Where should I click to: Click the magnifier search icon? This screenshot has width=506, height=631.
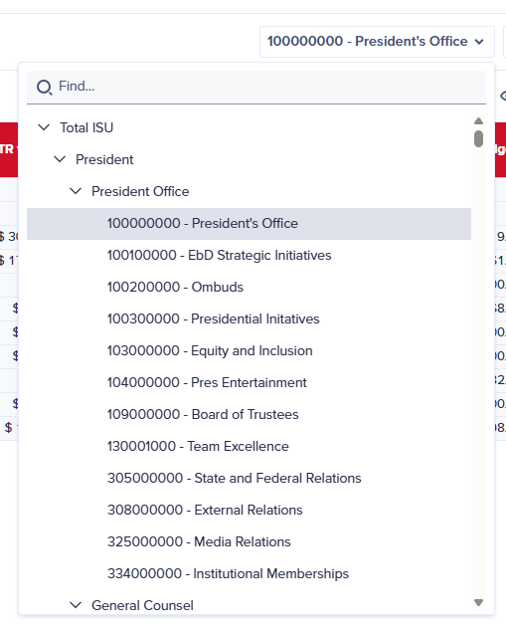point(44,87)
